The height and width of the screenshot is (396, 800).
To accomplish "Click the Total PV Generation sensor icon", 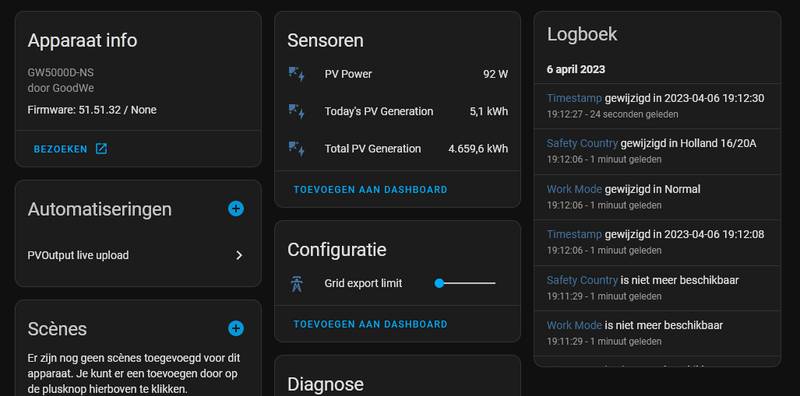I will 296,149.
